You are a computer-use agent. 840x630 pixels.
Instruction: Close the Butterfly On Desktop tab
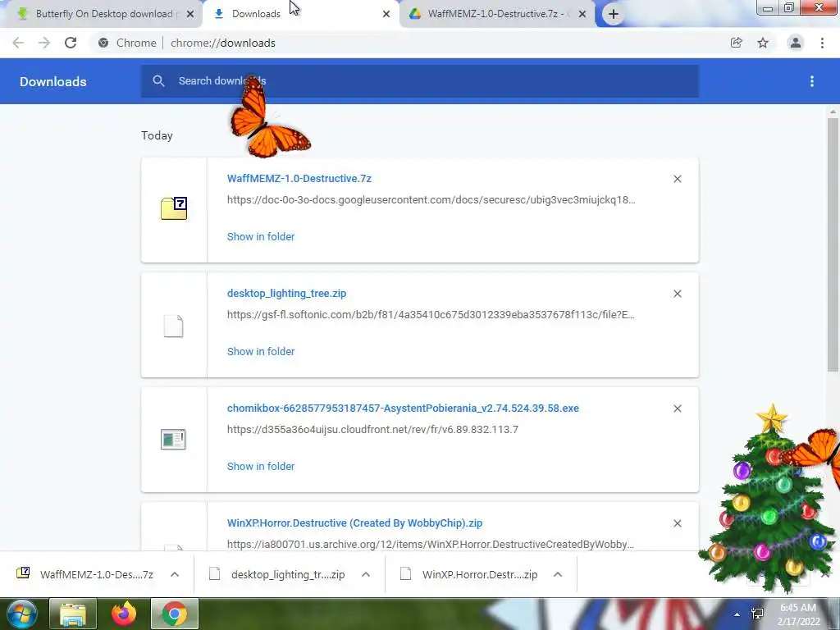coord(190,14)
